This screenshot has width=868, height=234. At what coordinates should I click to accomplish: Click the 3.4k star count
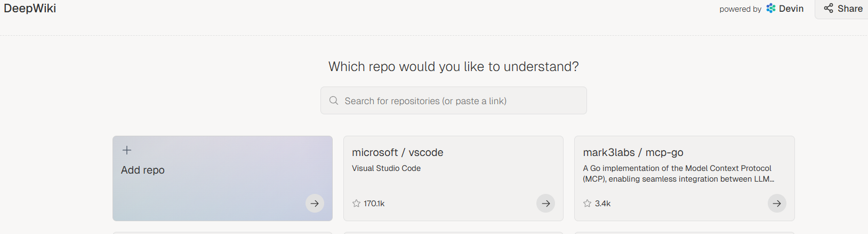[x=603, y=204]
